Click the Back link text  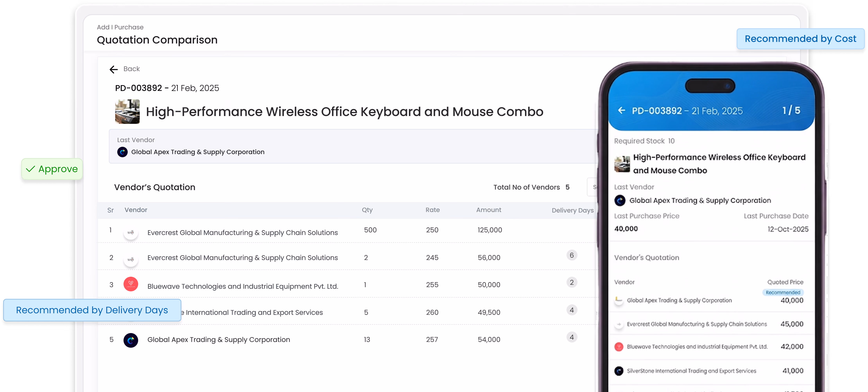(x=131, y=69)
